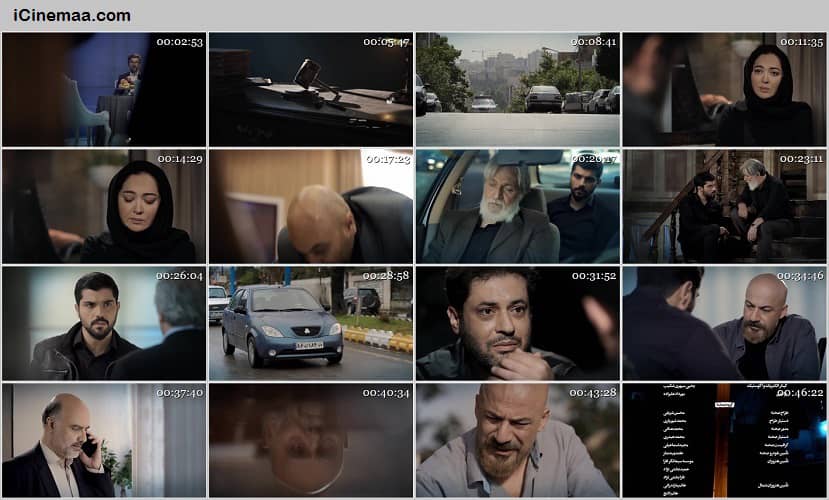The image size is (829, 500).
Task: Open the thumbnail stamped 00:17:23
Action: (x=311, y=206)
